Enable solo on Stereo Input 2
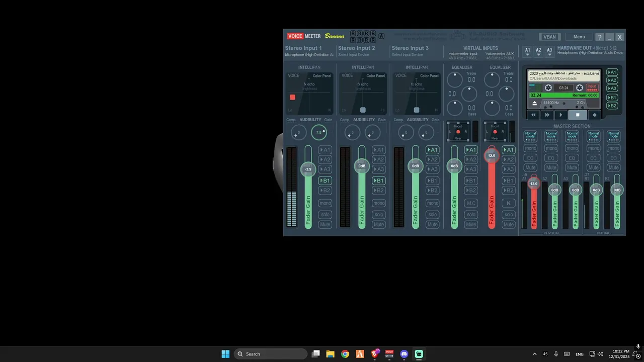The height and width of the screenshot is (362, 644). [378, 215]
